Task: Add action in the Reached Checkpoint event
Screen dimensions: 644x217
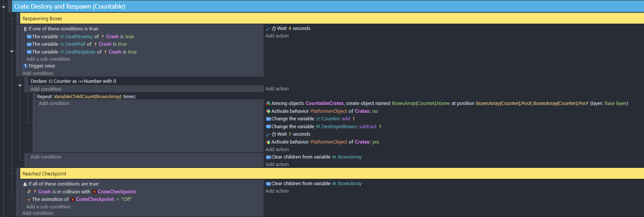Action: (277, 191)
